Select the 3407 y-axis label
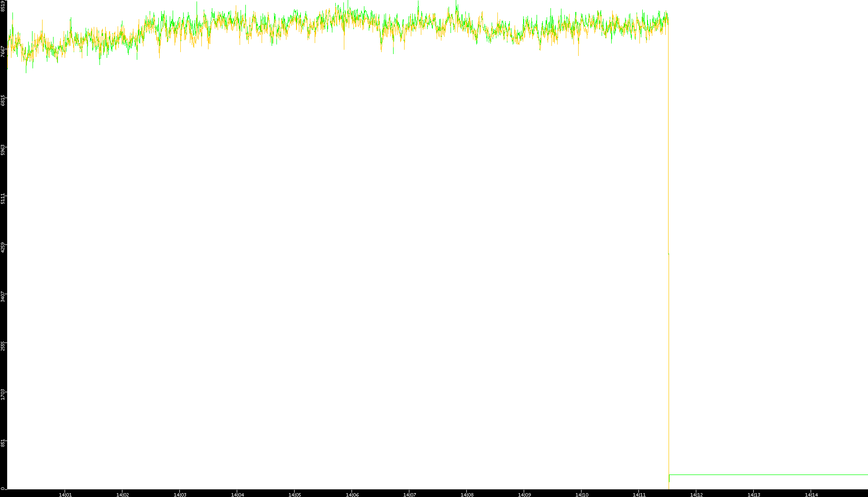 point(3,297)
